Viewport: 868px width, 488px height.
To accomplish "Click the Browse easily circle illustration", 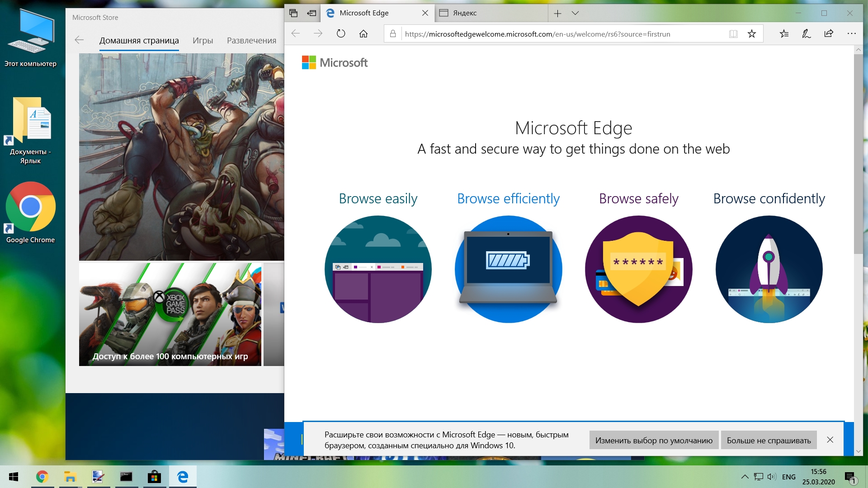I will pyautogui.click(x=378, y=269).
